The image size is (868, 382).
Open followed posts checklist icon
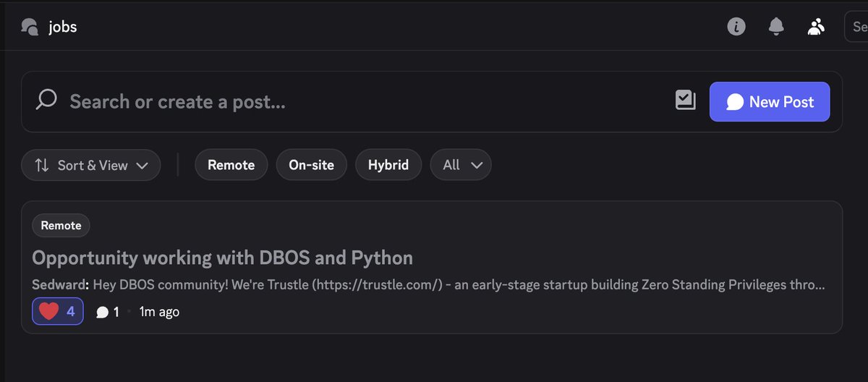(x=685, y=101)
